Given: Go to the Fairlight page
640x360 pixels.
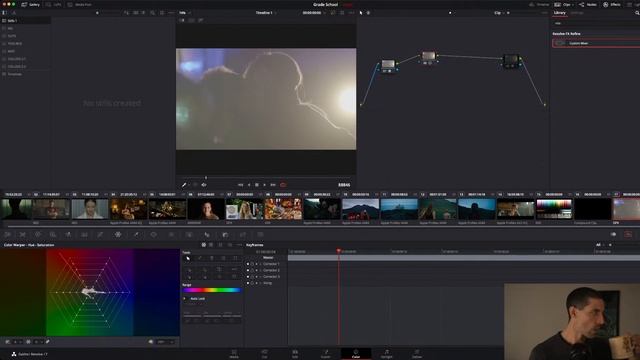Looking at the screenshot, I should [x=386, y=353].
